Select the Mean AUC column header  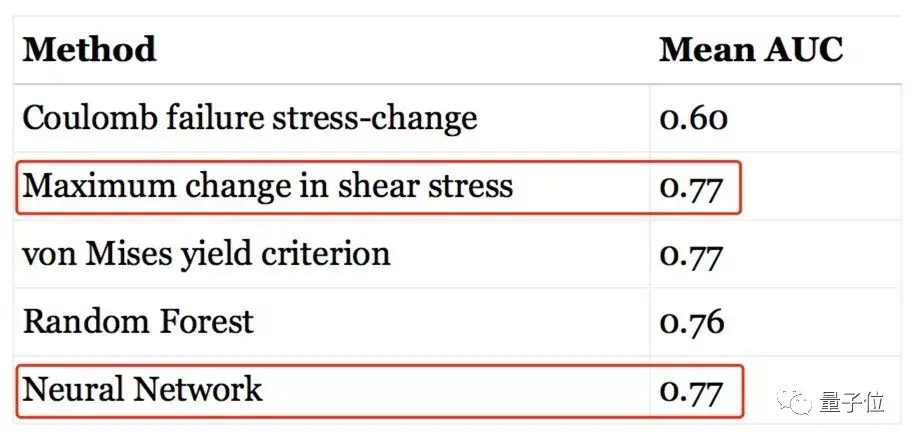[751, 50]
